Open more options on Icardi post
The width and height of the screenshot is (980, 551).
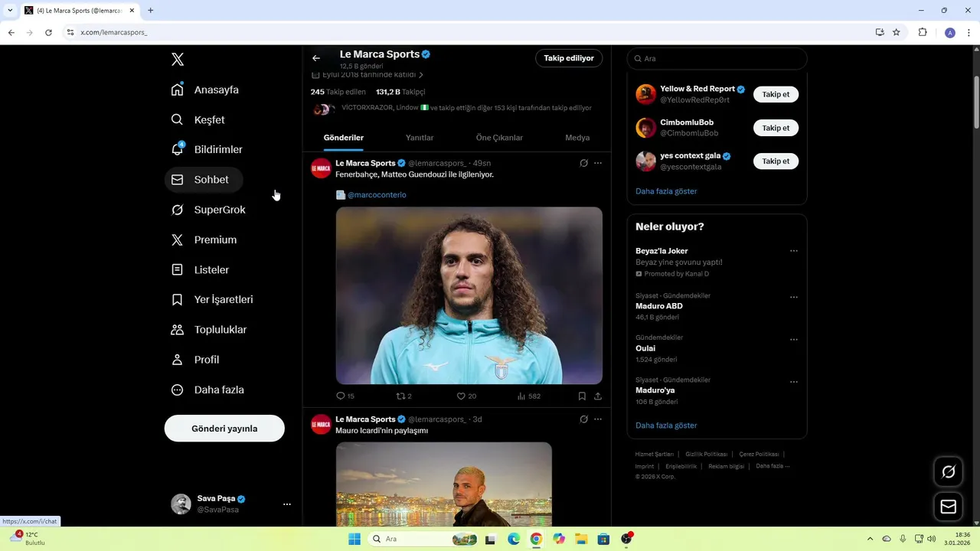[598, 419]
